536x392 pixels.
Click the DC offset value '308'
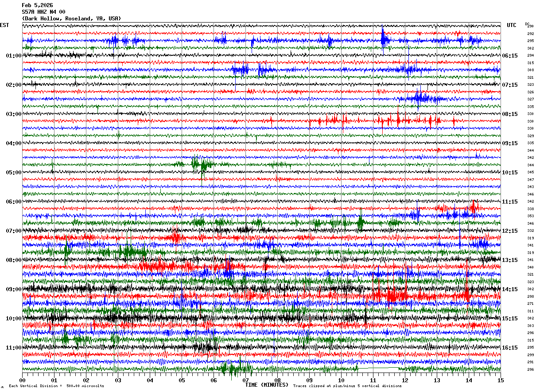530,70
